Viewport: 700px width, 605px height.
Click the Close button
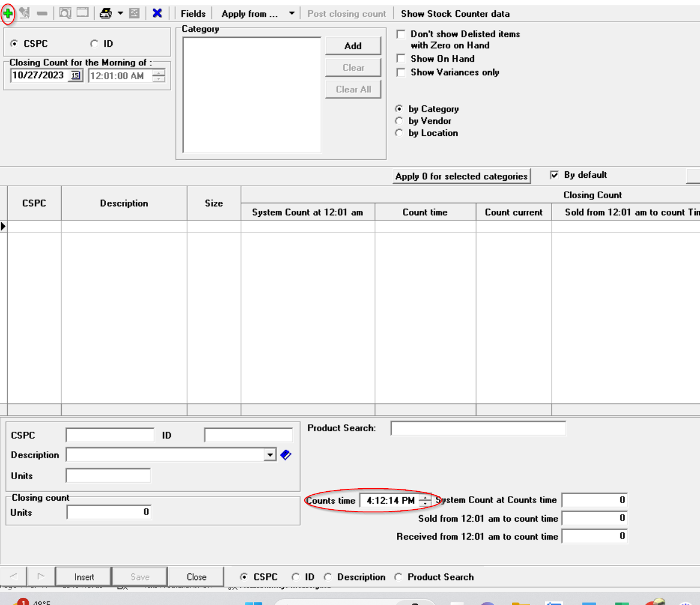coord(196,577)
